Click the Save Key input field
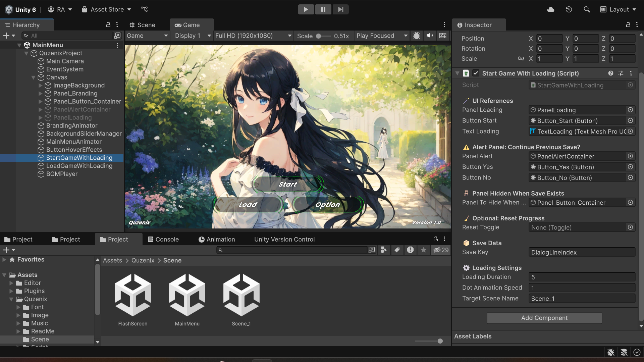Viewport: 644px width, 362px height. coord(582,252)
